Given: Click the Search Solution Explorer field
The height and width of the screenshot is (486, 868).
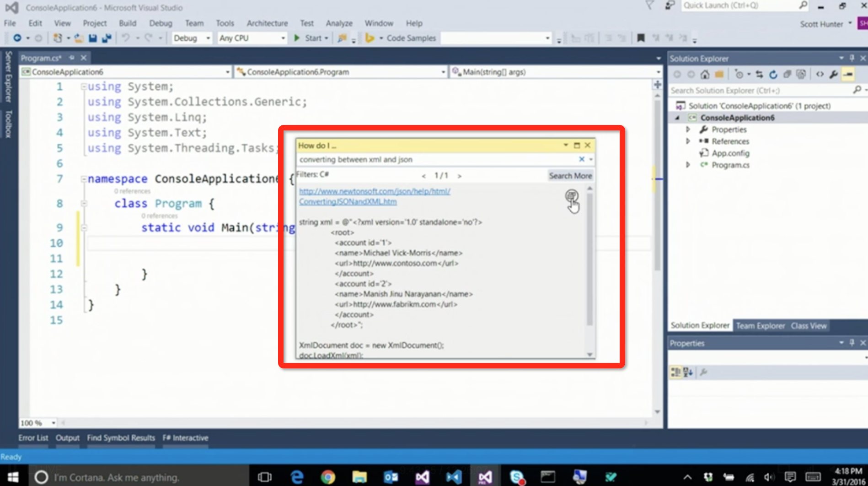Looking at the screenshot, I should 760,91.
